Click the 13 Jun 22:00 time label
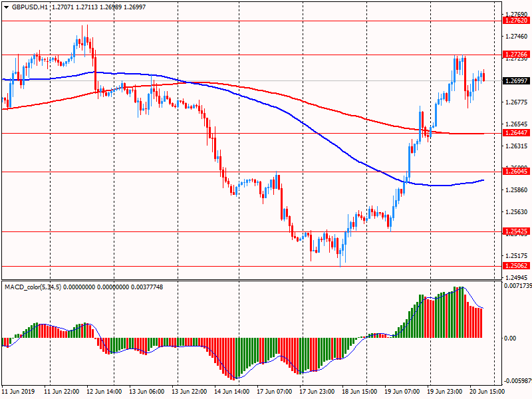 click(189, 392)
